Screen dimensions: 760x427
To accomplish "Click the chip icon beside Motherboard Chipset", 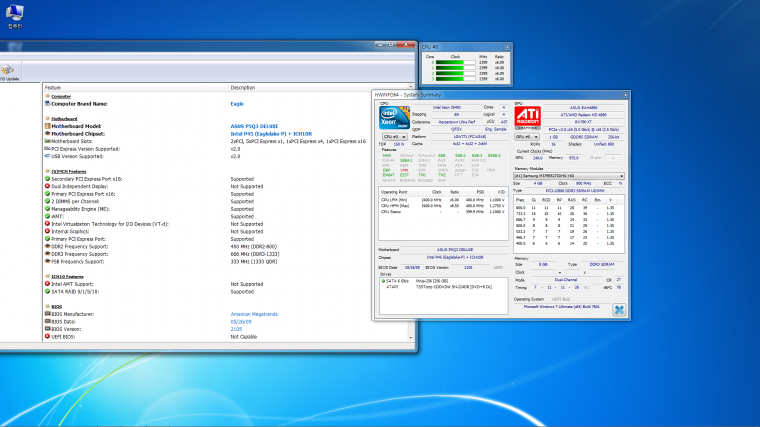I will coord(48,134).
